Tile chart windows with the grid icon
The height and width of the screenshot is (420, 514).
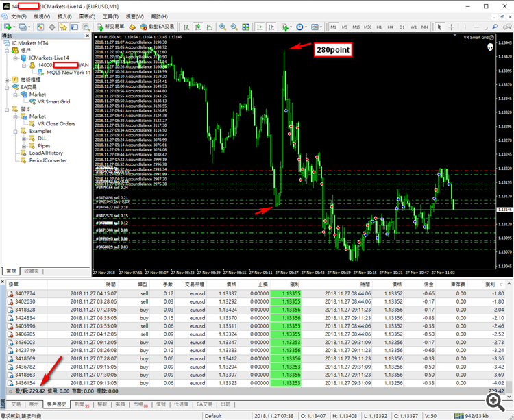(245, 27)
